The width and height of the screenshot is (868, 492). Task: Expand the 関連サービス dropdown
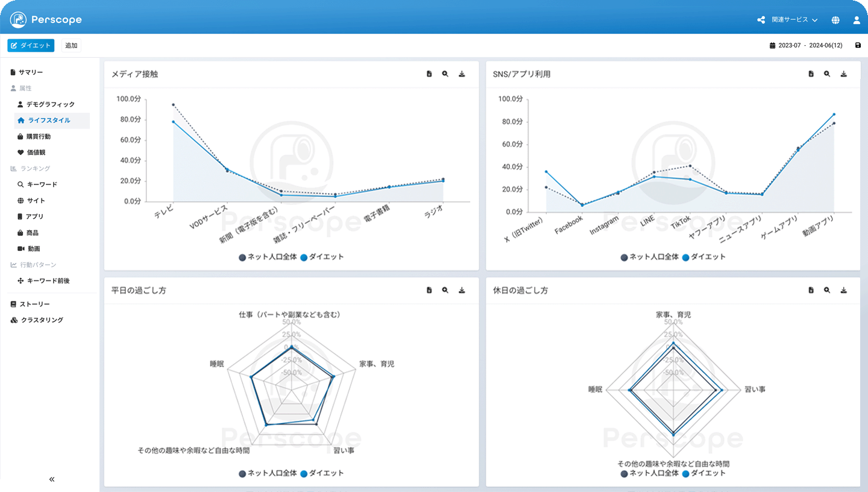point(788,20)
